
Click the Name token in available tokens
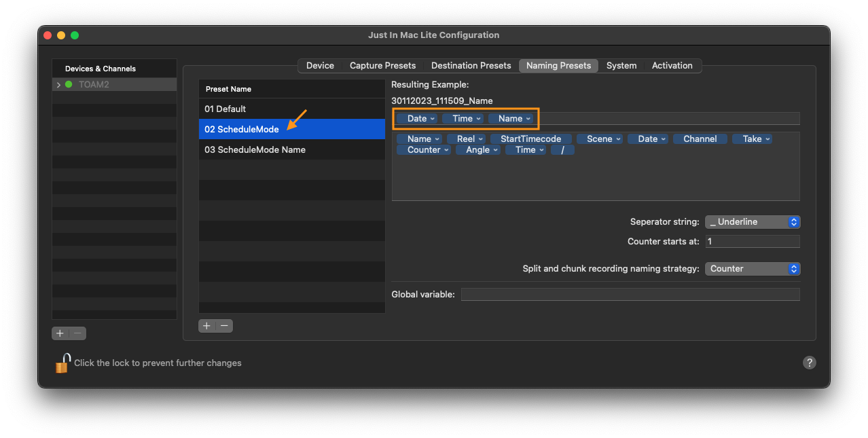click(x=419, y=139)
